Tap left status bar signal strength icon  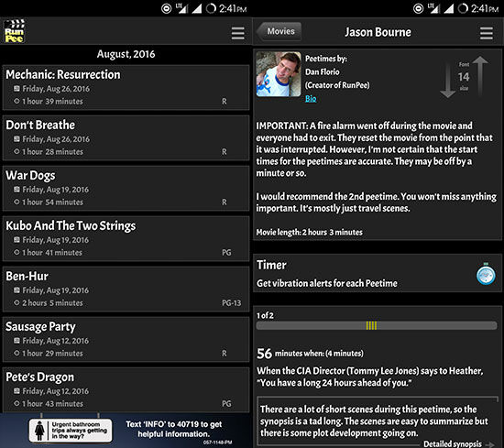tap(197, 8)
